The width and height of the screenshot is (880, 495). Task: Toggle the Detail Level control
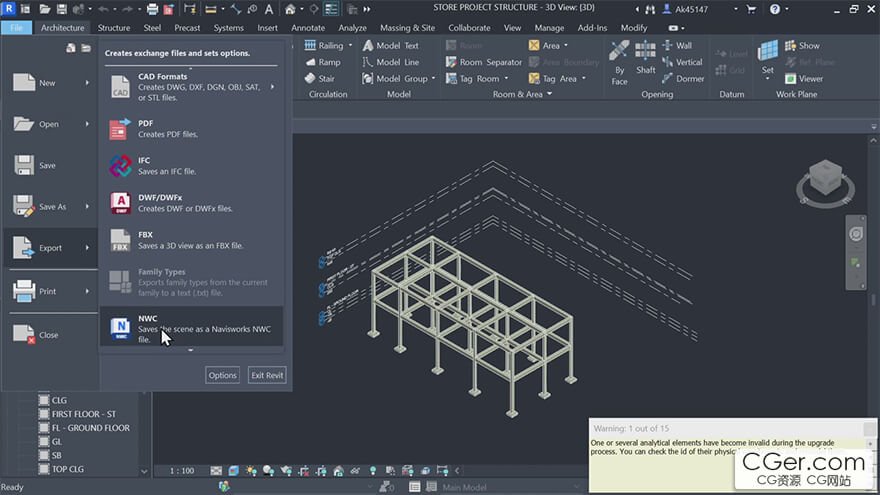(216, 471)
